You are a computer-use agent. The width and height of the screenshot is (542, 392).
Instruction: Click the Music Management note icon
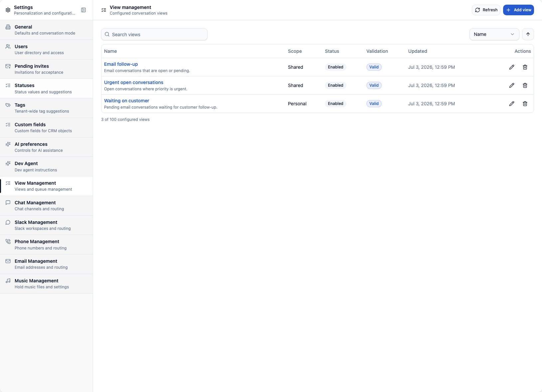8,281
